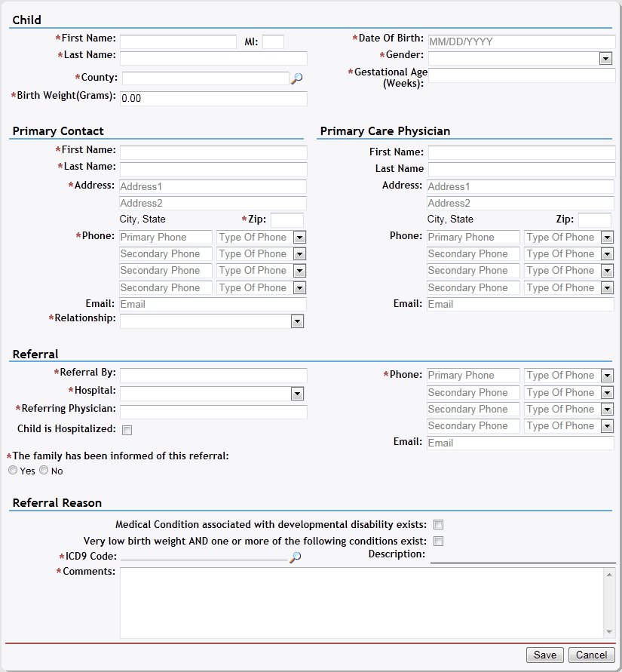This screenshot has height=672, width=622.
Task: Expand Type Of Phone for Referral primary phone
Action: tap(607, 376)
